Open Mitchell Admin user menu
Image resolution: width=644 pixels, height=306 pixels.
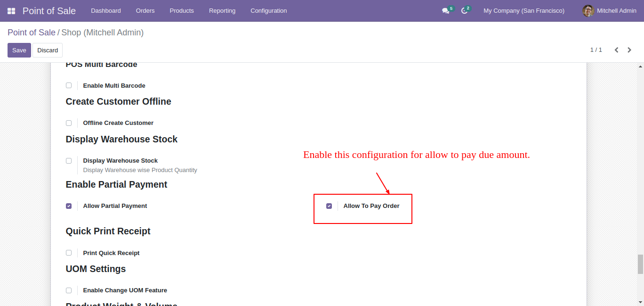click(609, 11)
